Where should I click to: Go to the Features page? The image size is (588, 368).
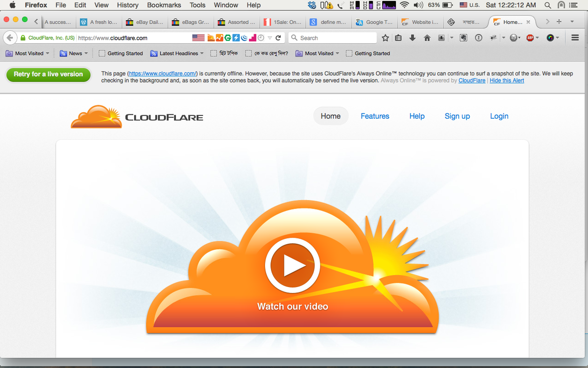(x=375, y=116)
